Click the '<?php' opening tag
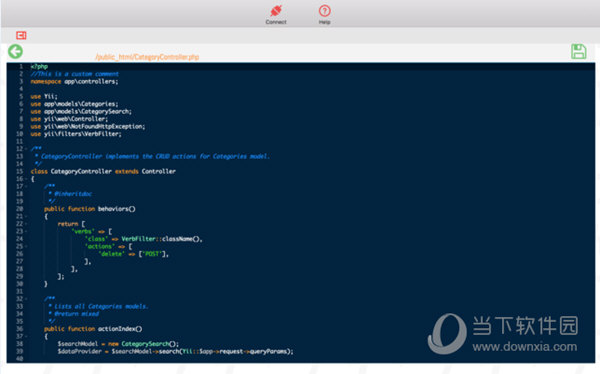 click(39, 66)
